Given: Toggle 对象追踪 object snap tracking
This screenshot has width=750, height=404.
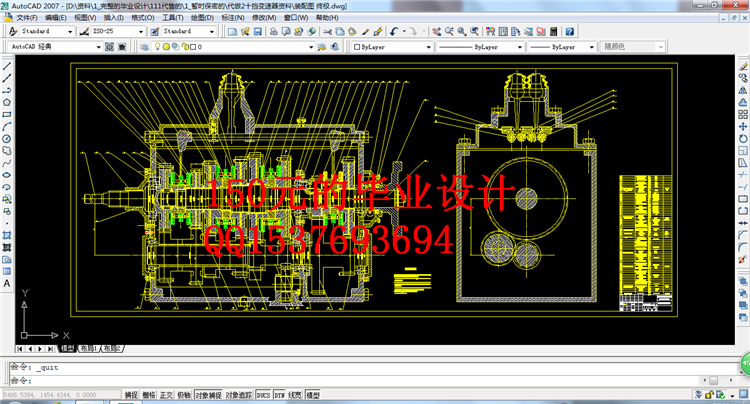Looking at the screenshot, I should point(239,395).
